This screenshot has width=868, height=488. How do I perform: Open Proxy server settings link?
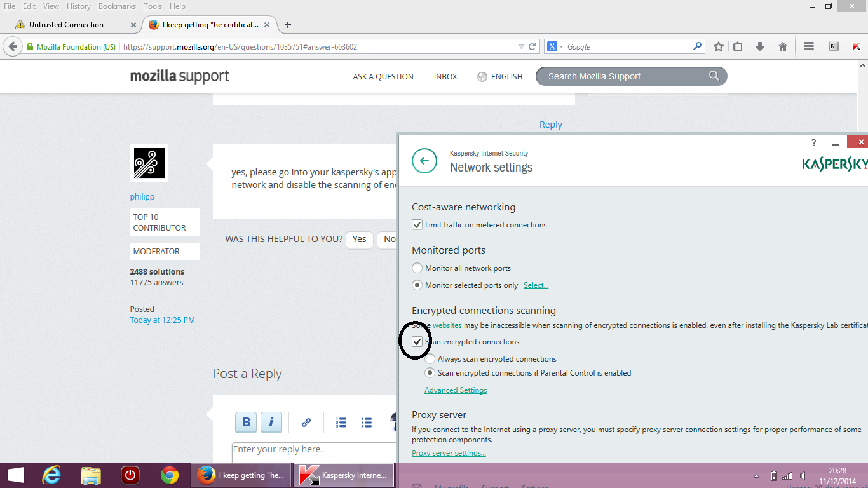click(x=449, y=453)
